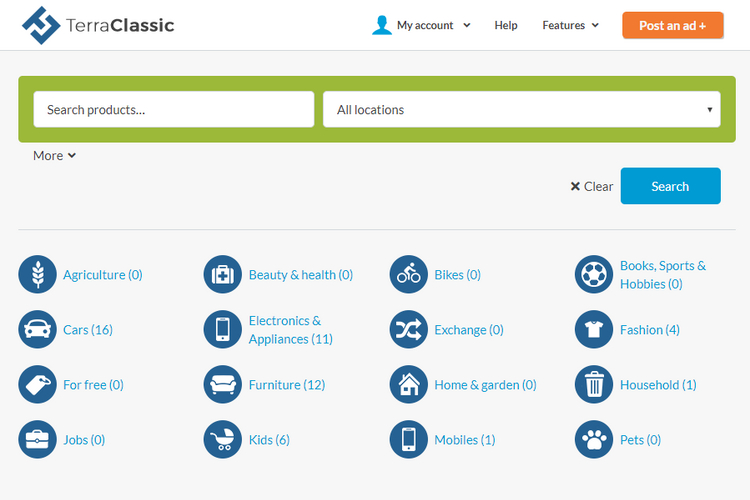The width and height of the screenshot is (750, 500).
Task: Open the Pets (0) category link
Action: coord(640,440)
